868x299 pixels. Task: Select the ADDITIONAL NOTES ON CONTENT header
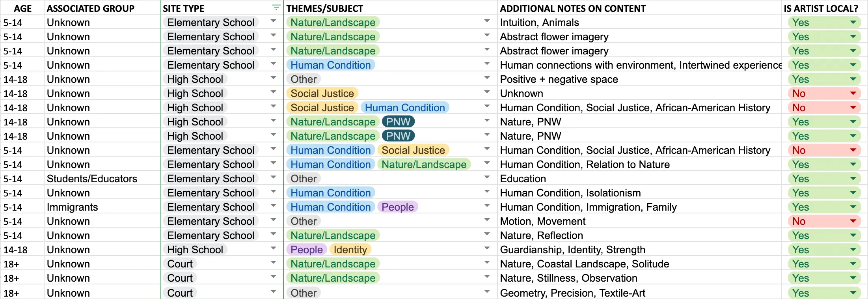(572, 8)
